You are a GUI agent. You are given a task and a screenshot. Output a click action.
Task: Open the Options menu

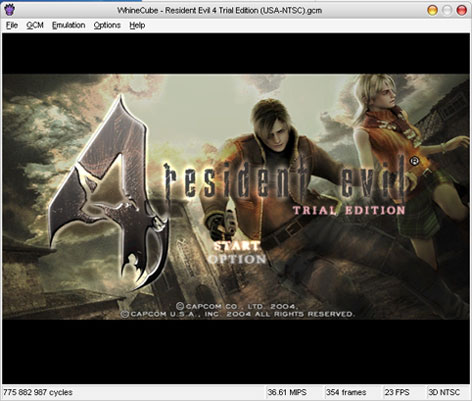(x=107, y=25)
